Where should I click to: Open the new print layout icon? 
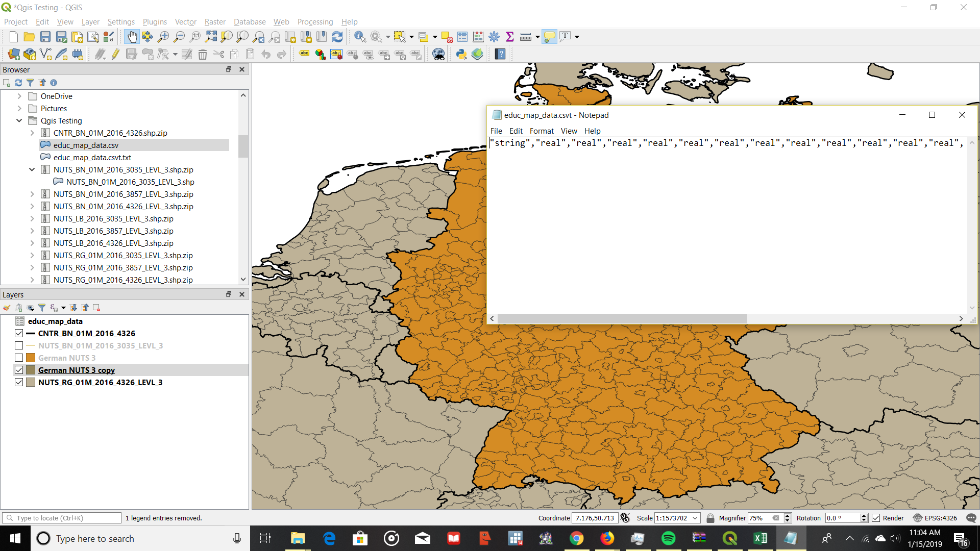pos(77,37)
